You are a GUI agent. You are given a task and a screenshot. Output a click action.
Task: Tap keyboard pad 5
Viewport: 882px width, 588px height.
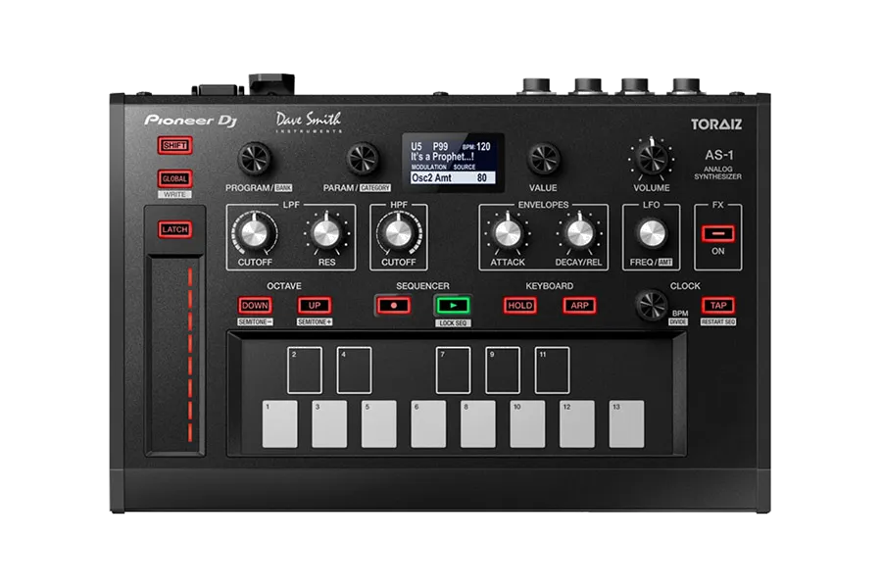coord(379,424)
